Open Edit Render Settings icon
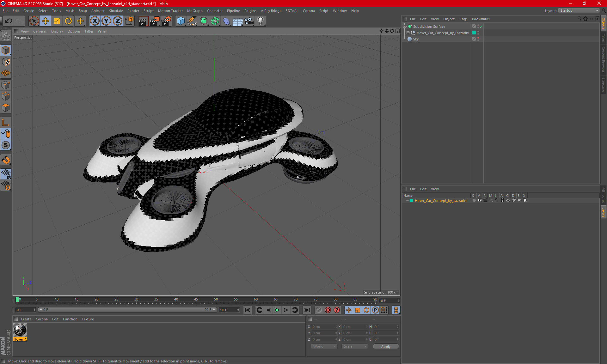 (166, 21)
